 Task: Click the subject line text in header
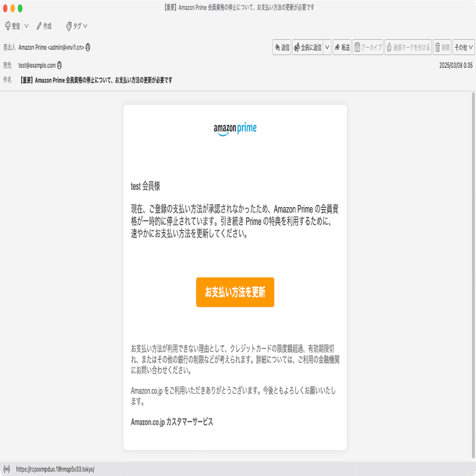point(96,80)
